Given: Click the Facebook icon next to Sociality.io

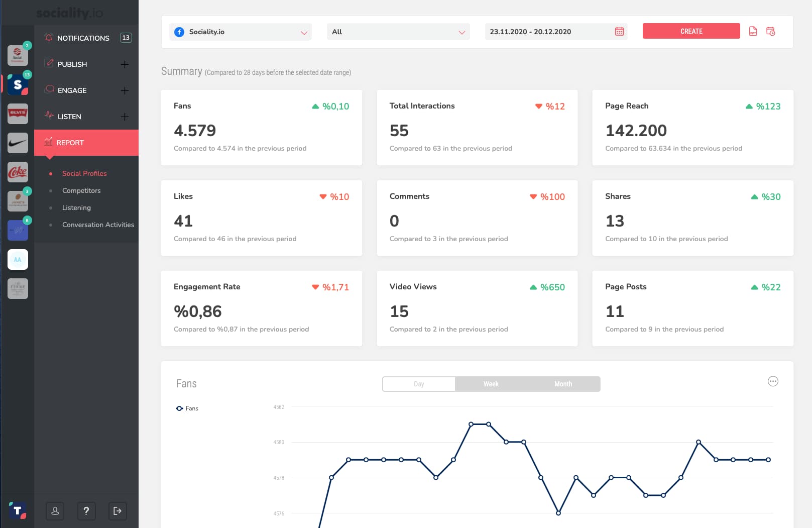Looking at the screenshot, I should 179,32.
